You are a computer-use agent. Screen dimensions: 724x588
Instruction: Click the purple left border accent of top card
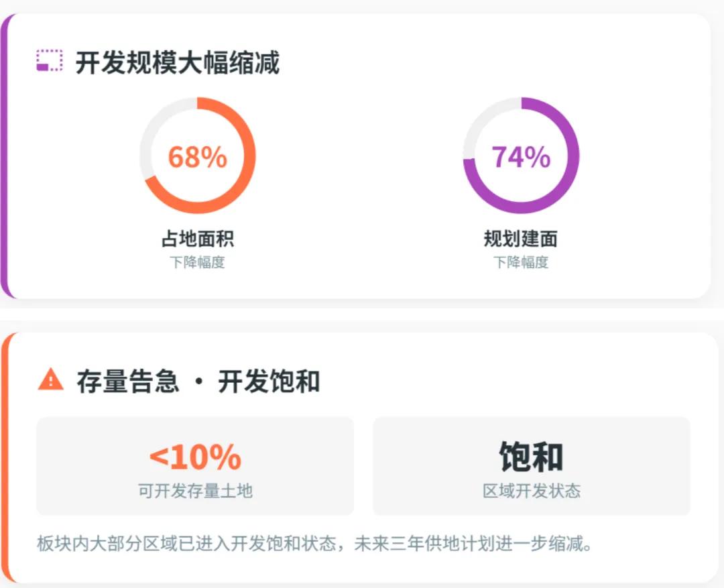pos(4,156)
